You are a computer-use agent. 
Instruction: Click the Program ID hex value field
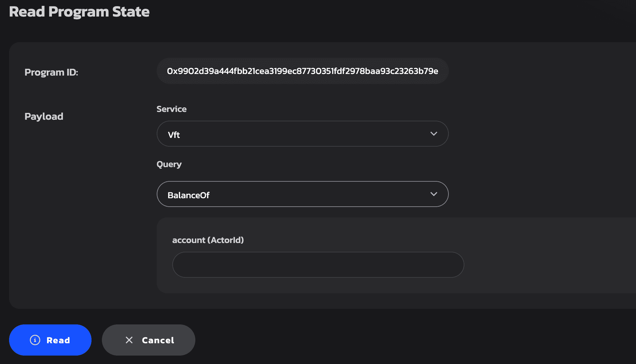(302, 71)
